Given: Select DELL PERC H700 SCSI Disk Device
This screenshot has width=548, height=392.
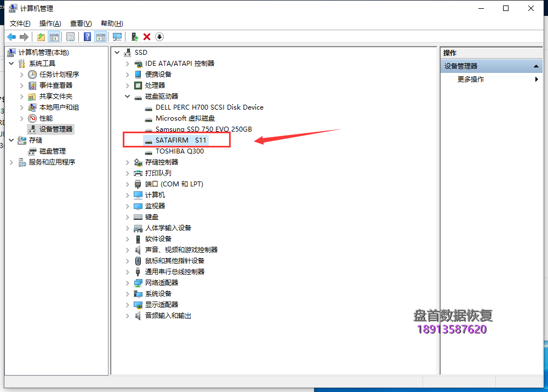Looking at the screenshot, I should 209,107.
